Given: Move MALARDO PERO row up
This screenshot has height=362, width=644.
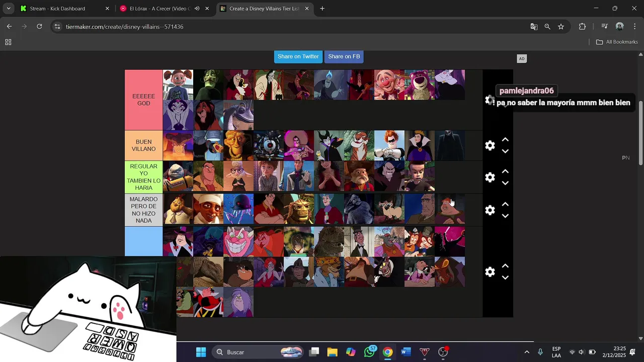Looking at the screenshot, I should [505, 204].
